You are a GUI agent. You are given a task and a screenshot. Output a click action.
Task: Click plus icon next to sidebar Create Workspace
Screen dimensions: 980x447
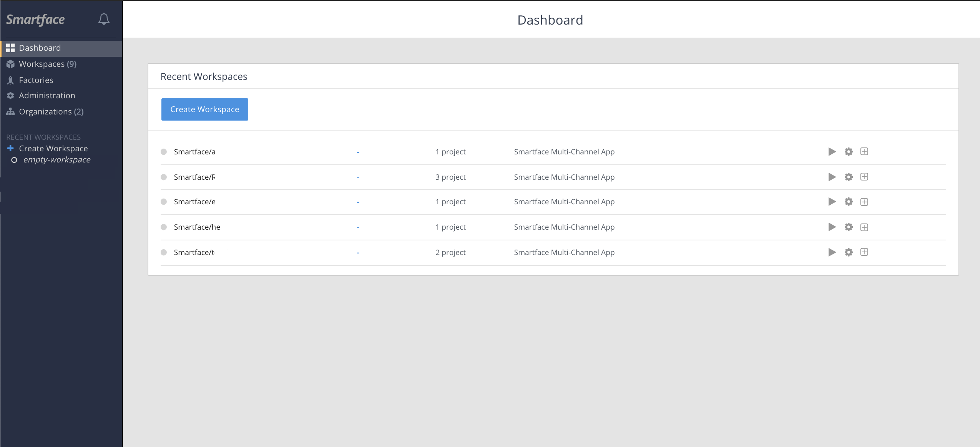[x=10, y=148]
